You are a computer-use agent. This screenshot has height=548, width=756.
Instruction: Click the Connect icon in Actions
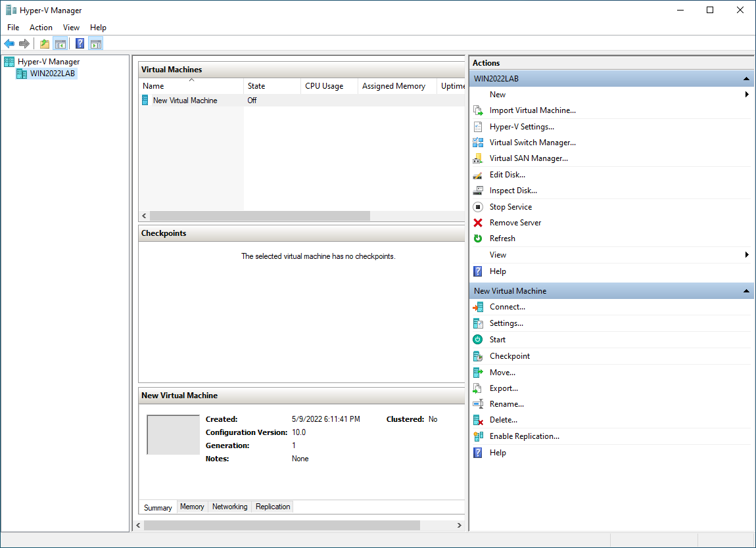click(x=478, y=307)
